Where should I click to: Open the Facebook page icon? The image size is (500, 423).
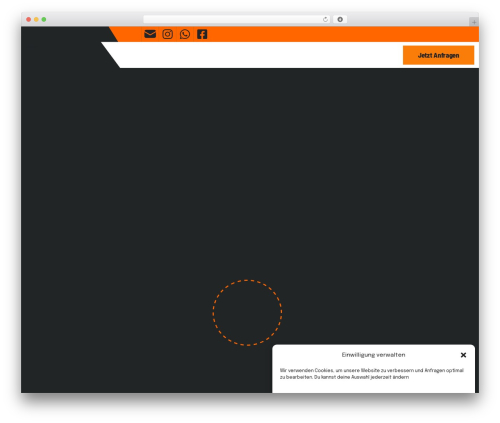tap(202, 34)
